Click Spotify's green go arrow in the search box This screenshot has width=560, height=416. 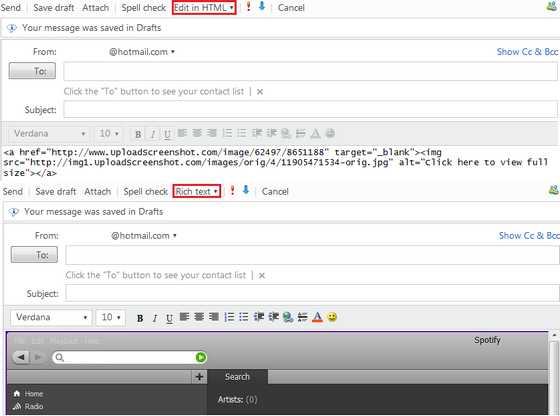coord(201,357)
